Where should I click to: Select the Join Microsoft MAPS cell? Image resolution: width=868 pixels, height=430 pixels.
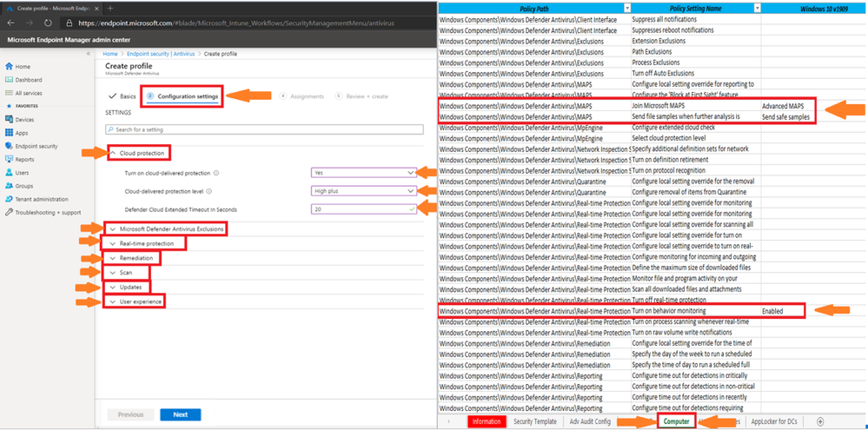[695, 106]
